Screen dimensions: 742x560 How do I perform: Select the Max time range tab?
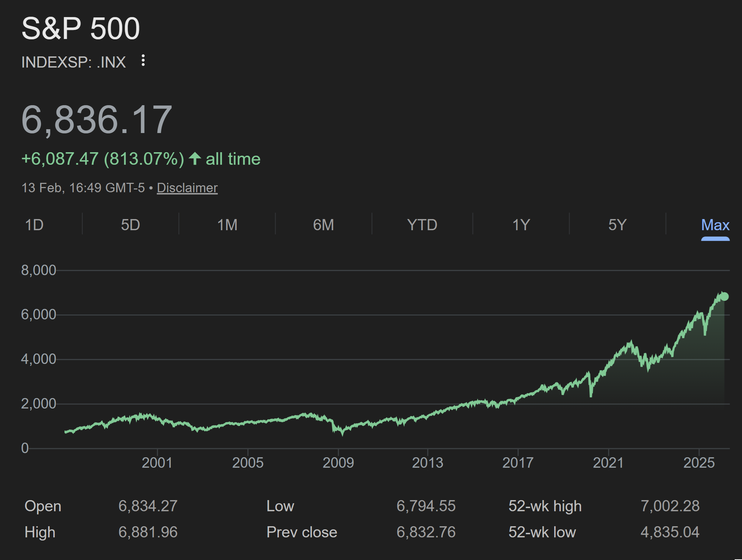pyautogui.click(x=715, y=225)
